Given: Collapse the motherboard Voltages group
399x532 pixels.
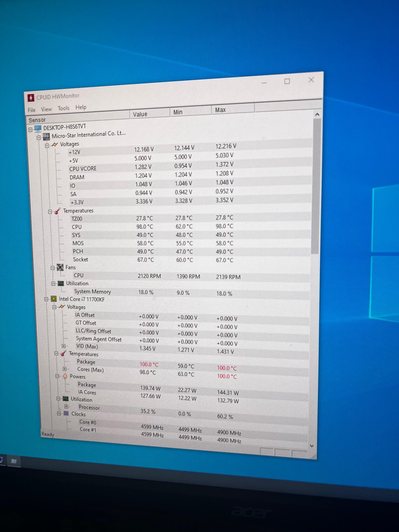Looking at the screenshot, I should 47,146.
